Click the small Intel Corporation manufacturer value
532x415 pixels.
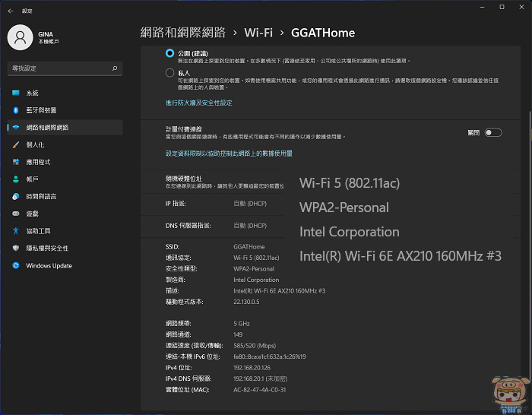(256, 280)
